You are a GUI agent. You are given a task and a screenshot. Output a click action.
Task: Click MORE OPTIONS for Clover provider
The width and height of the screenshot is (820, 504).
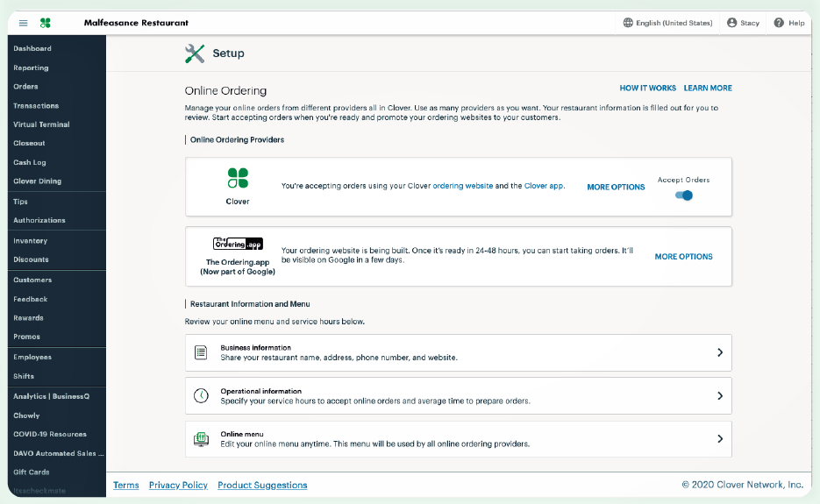616,188
